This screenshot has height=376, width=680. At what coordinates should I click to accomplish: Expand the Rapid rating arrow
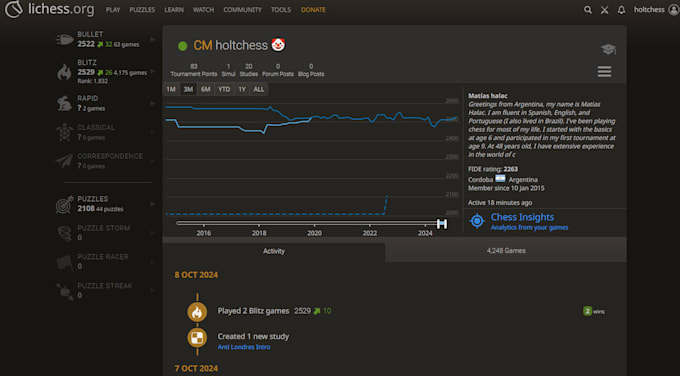[x=153, y=103]
